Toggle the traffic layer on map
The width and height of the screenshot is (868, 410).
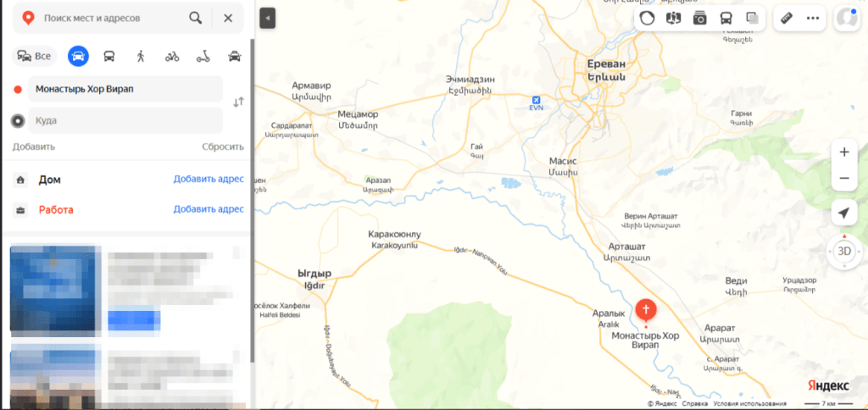(x=647, y=19)
